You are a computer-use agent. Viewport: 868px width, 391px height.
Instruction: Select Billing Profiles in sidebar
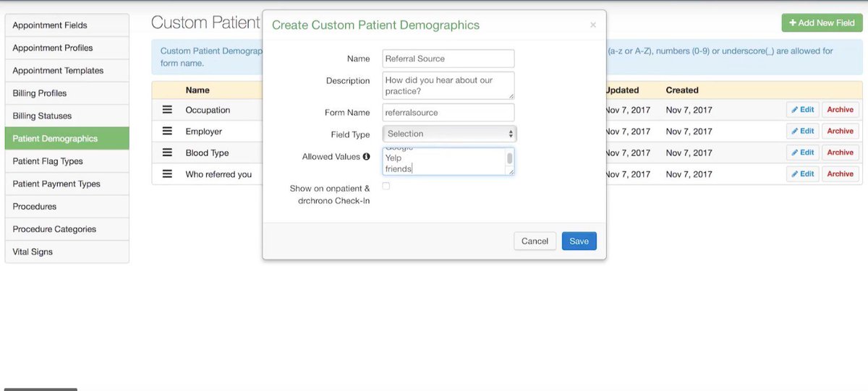pyautogui.click(x=67, y=93)
